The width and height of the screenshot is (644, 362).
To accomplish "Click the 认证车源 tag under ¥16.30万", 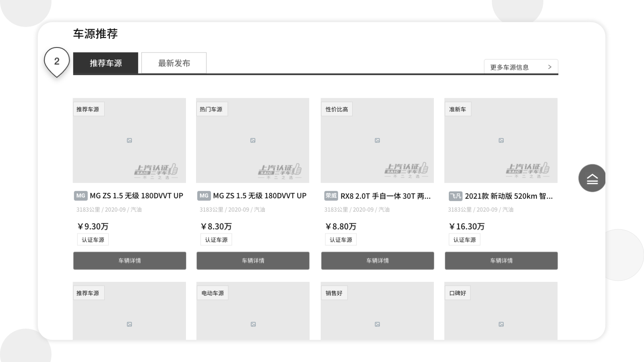I will 464,240.
